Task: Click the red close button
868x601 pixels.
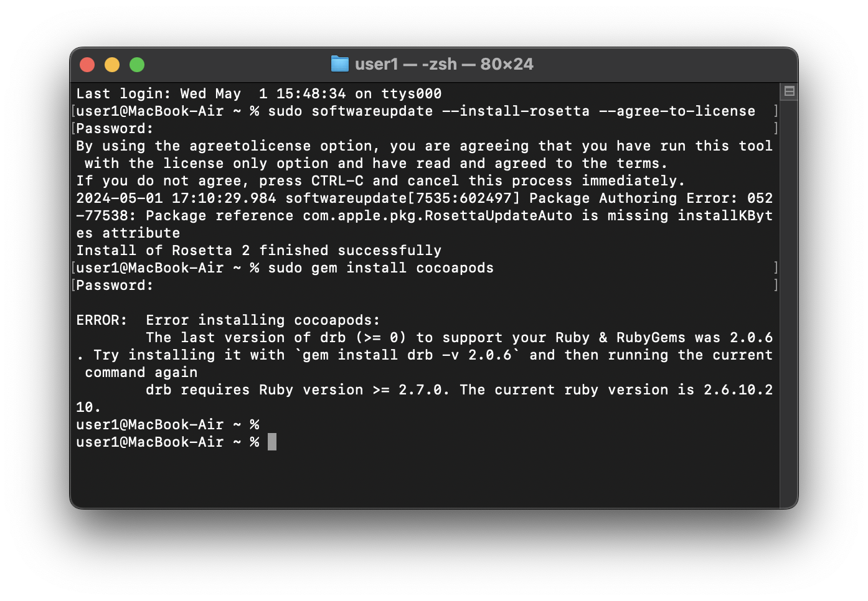Action: pyautogui.click(x=87, y=64)
